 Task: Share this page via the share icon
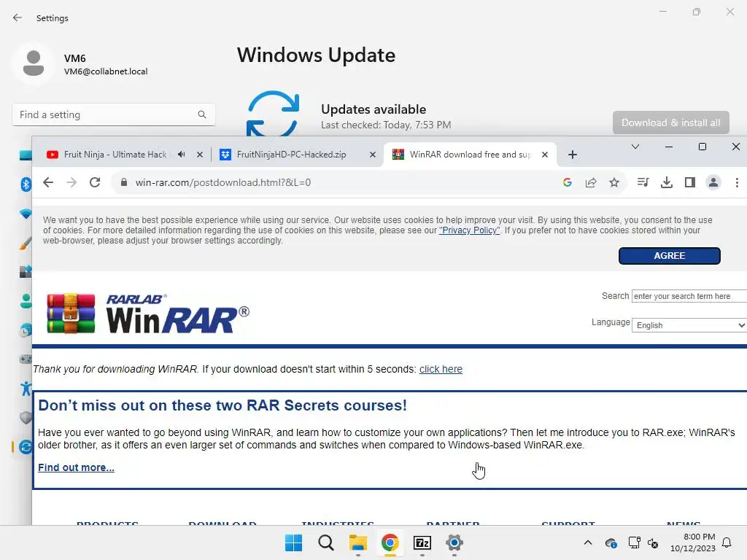click(591, 182)
